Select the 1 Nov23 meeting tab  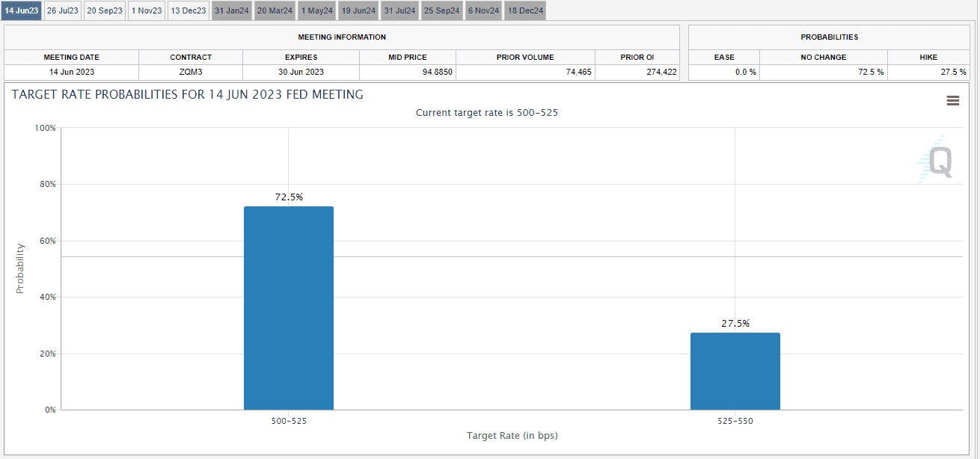tap(147, 10)
